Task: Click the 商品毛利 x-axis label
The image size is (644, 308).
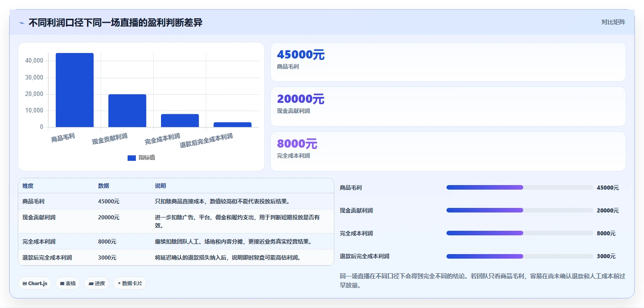Action: click(63, 137)
